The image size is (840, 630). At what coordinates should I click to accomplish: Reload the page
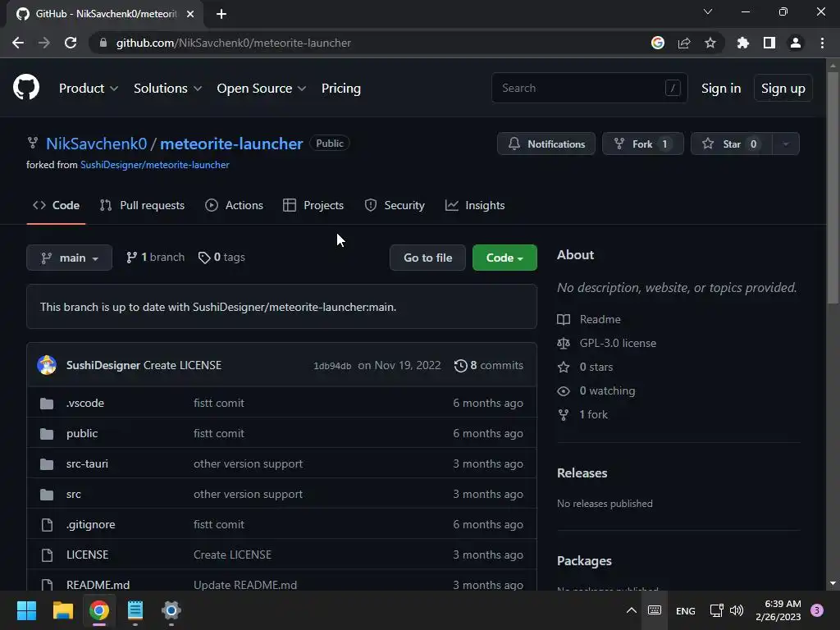71,43
